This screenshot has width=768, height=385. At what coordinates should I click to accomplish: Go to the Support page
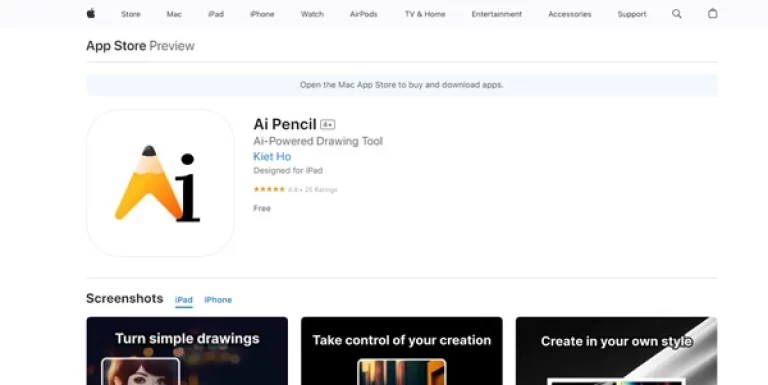click(632, 14)
